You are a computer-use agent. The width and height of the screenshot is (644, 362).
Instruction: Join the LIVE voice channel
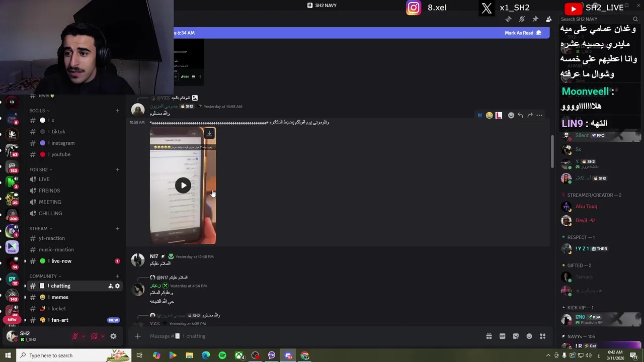tap(74, 179)
